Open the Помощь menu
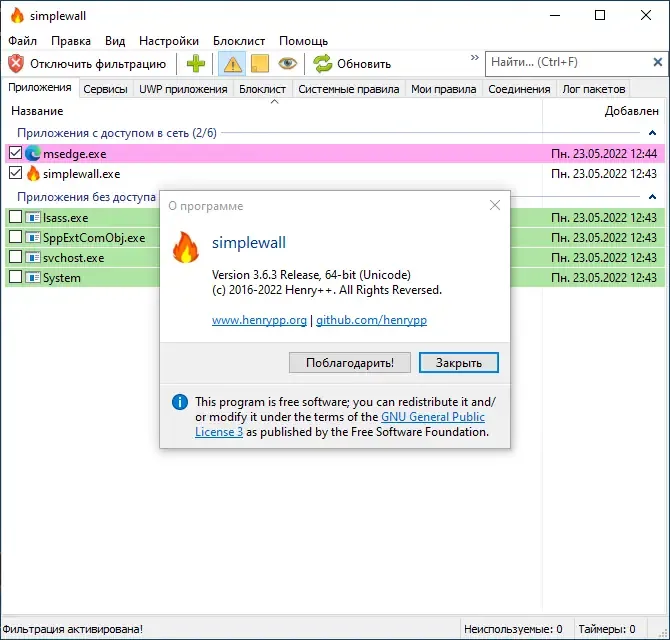Screen dimensions: 670x640 coord(303,41)
